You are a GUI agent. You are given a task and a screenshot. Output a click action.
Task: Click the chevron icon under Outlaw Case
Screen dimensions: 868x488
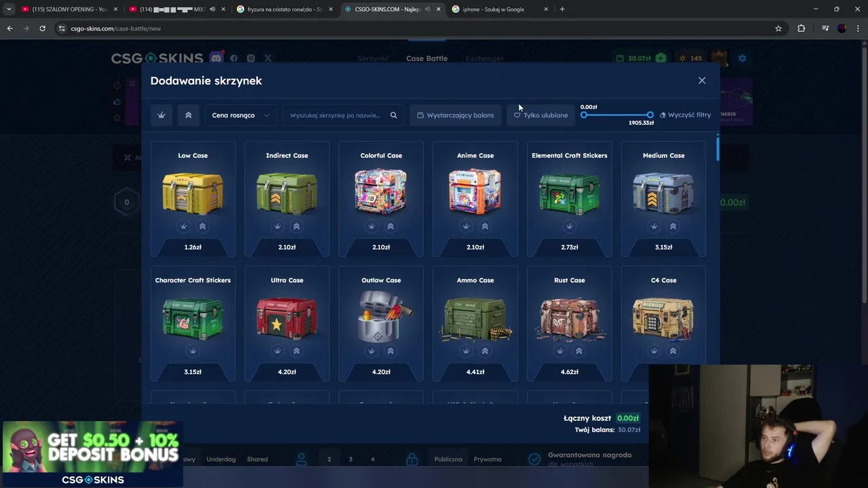391,351
